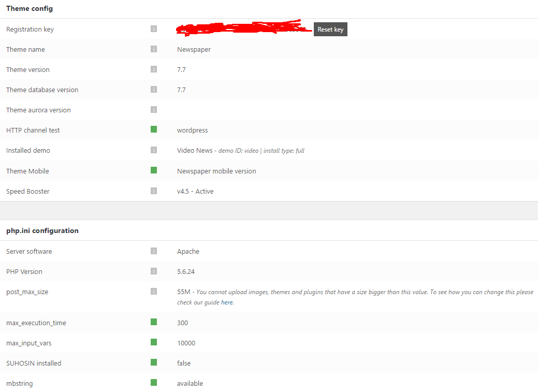The width and height of the screenshot is (538, 392).
Task: Click info icon beside Installed demo
Action: [x=154, y=150]
